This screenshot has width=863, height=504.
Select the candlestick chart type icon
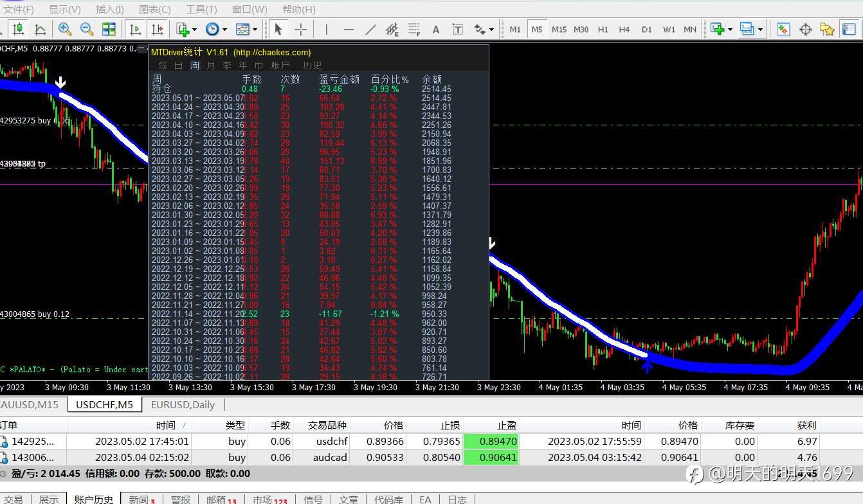[x=18, y=29]
